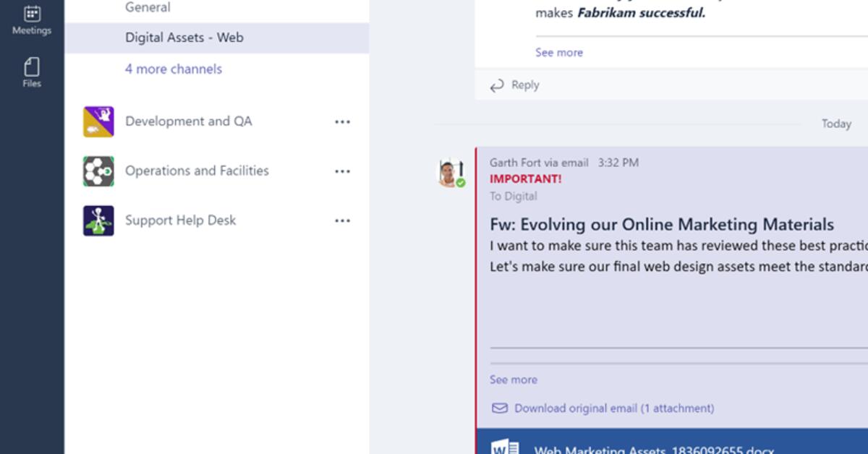The image size is (868, 454).
Task: Open the Development and QA team
Action: click(x=189, y=121)
